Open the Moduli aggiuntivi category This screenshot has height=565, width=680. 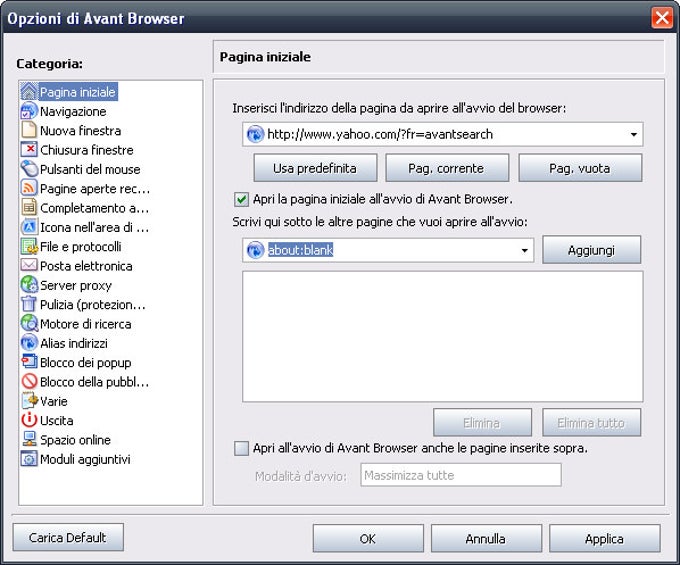coord(85,459)
